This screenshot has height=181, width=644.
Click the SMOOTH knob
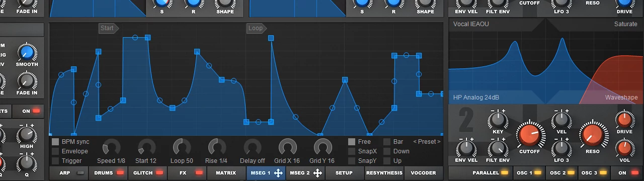27,52
